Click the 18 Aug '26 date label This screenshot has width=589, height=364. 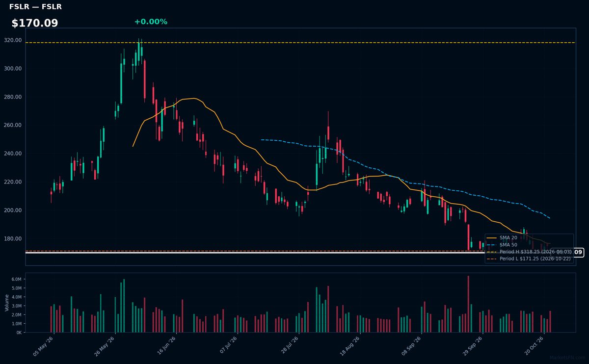[349, 345]
